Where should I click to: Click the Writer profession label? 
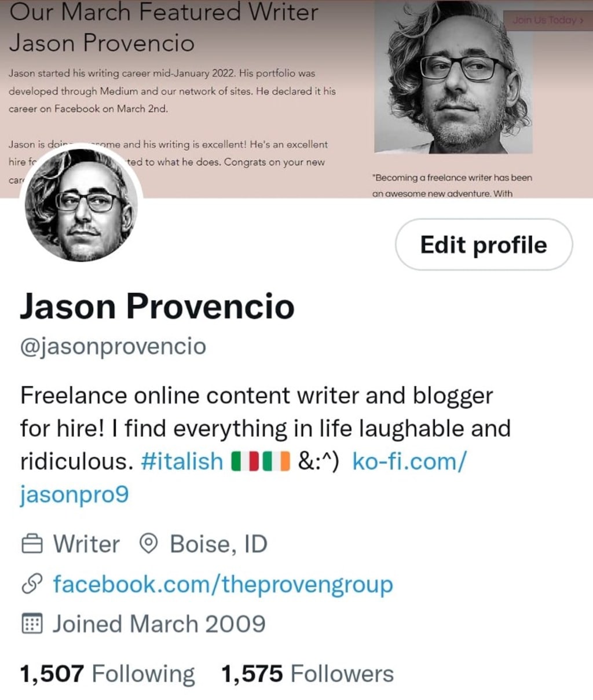(86, 544)
